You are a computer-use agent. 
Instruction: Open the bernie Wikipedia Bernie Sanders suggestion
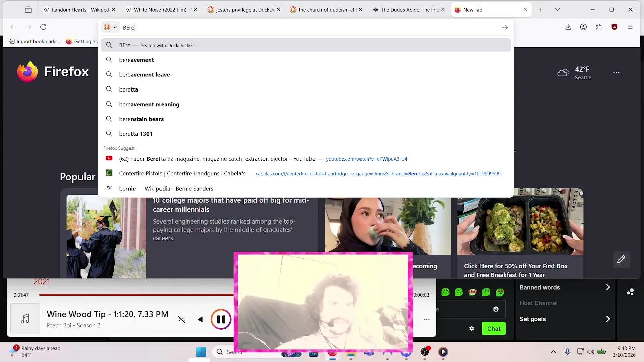pyautogui.click(x=306, y=188)
